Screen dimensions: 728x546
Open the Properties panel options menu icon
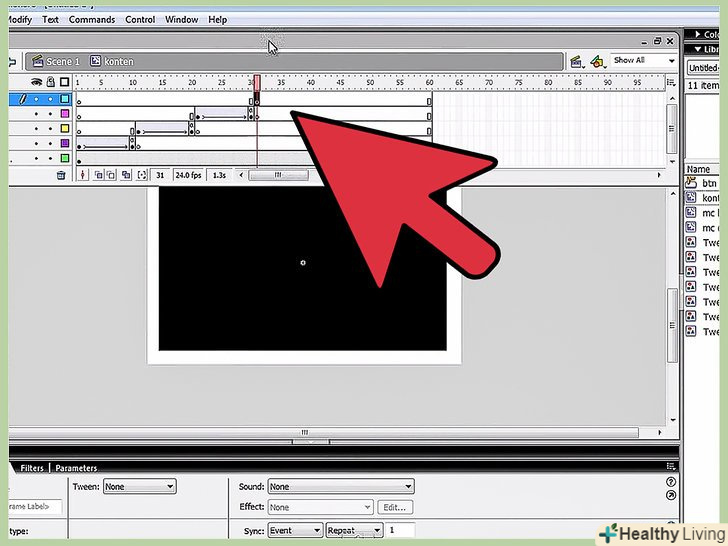(670, 466)
